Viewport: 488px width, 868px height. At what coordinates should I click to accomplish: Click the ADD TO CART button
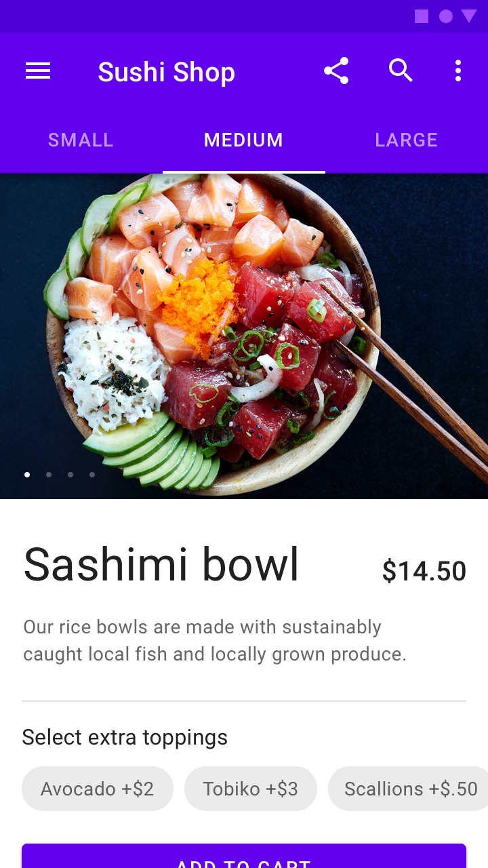244,856
